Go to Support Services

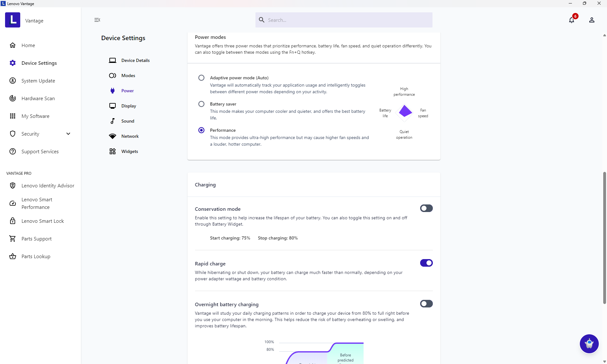[x=40, y=151]
